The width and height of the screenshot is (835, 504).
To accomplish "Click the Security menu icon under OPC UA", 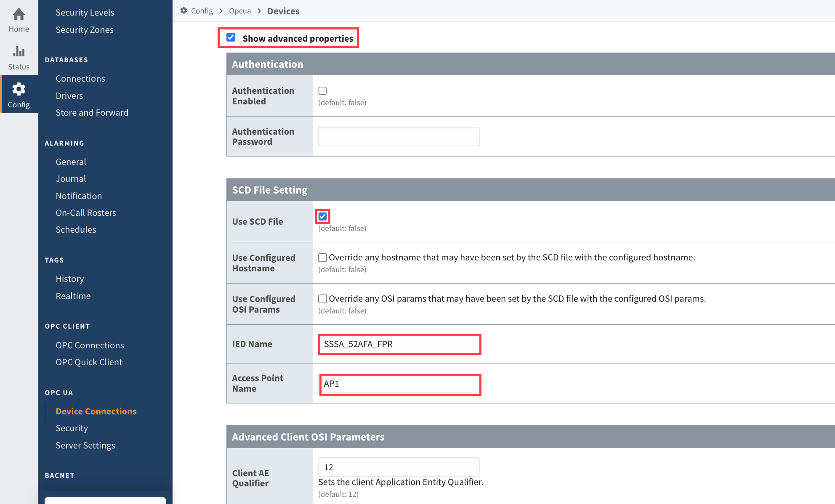I will tap(72, 428).
